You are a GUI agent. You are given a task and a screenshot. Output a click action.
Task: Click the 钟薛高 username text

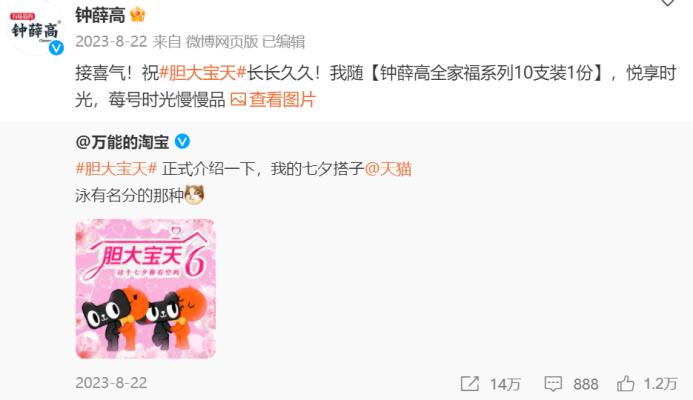[100, 15]
